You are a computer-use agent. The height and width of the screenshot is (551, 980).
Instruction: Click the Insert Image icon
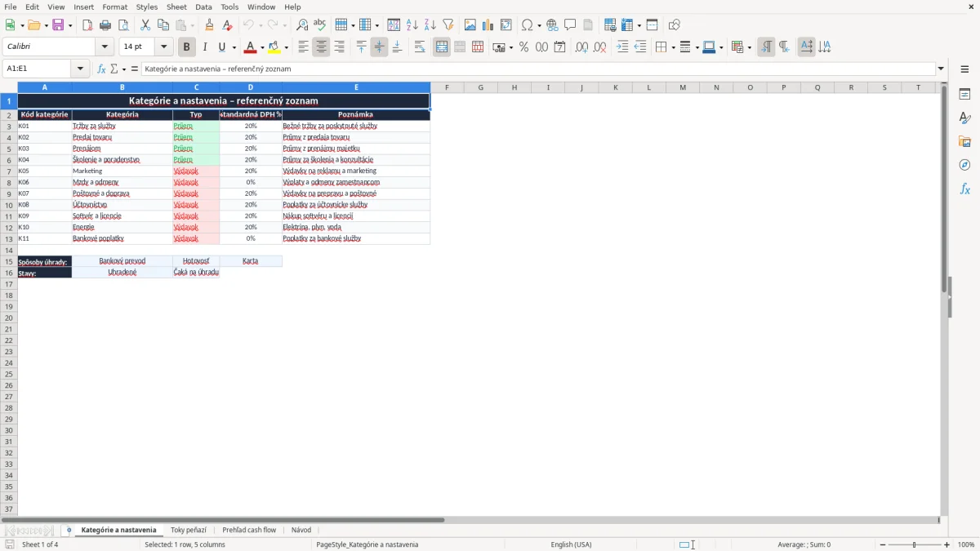[x=470, y=25]
